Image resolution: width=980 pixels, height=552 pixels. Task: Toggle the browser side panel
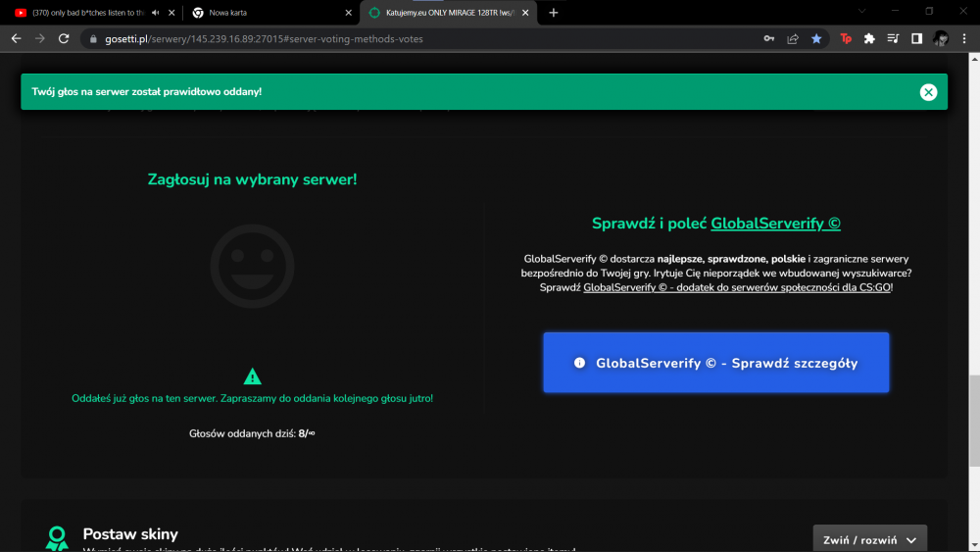[x=916, y=39]
